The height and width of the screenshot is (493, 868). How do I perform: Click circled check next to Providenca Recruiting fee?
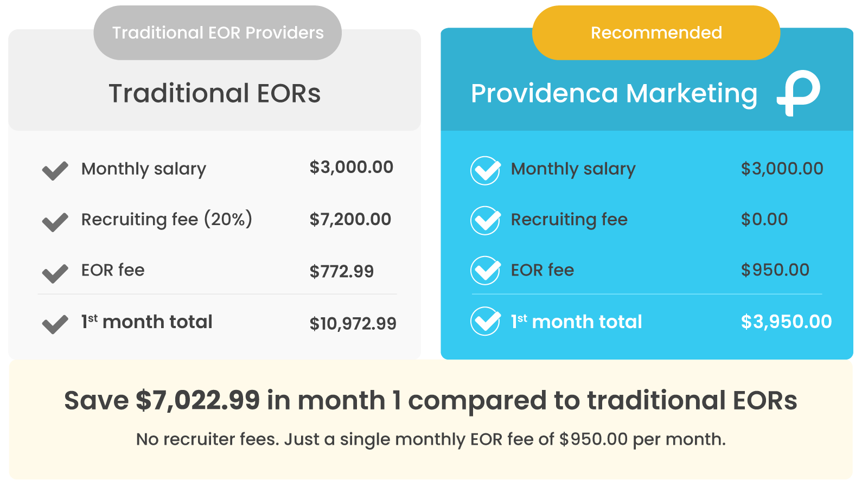point(485,221)
